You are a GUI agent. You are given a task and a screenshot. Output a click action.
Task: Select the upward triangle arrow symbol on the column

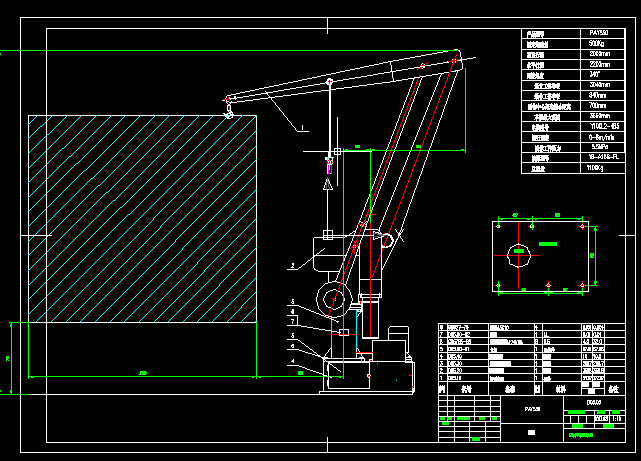pyautogui.click(x=328, y=184)
